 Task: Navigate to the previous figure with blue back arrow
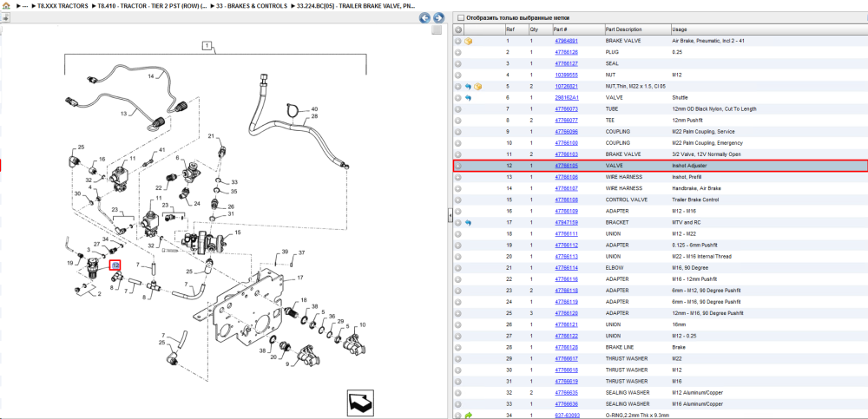click(424, 17)
